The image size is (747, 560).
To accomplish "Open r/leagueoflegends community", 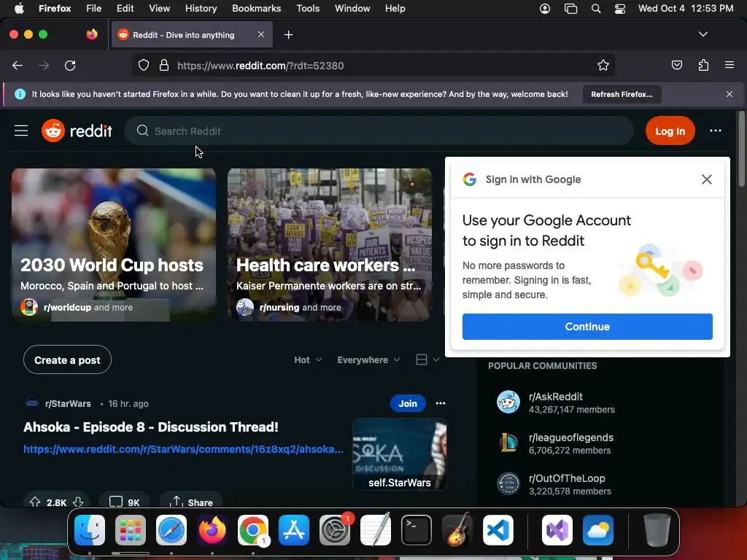I will click(570, 437).
